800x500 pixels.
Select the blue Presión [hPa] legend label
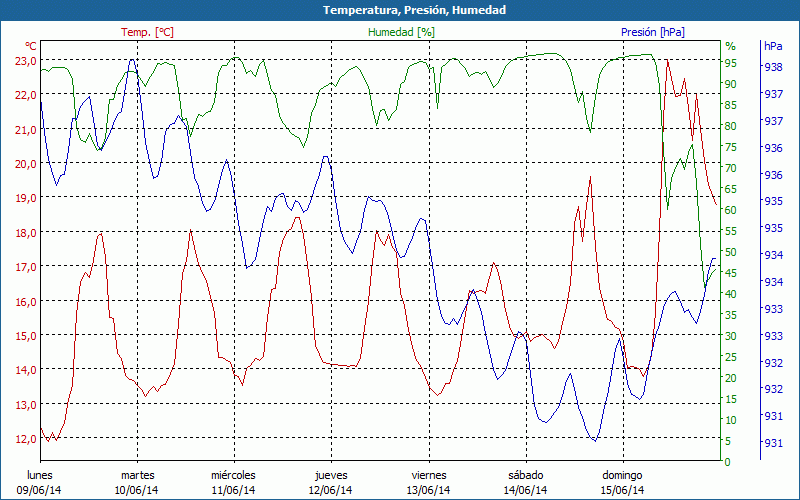tap(652, 32)
